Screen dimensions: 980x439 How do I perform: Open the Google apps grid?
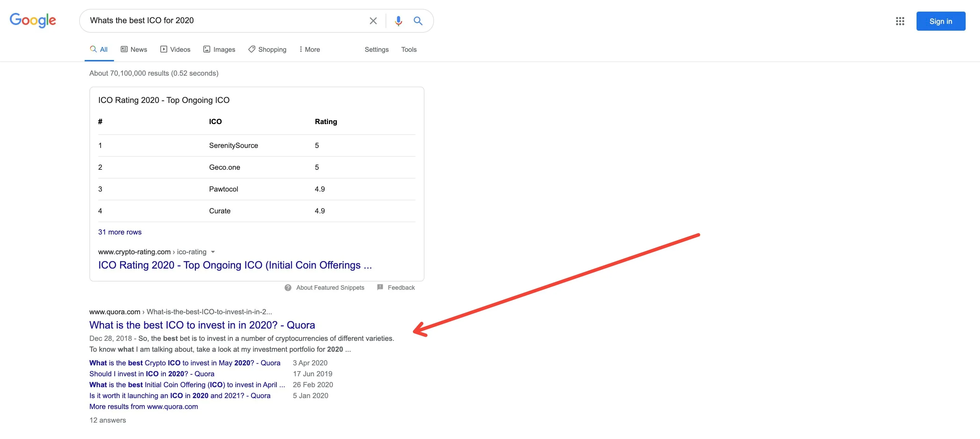click(899, 21)
